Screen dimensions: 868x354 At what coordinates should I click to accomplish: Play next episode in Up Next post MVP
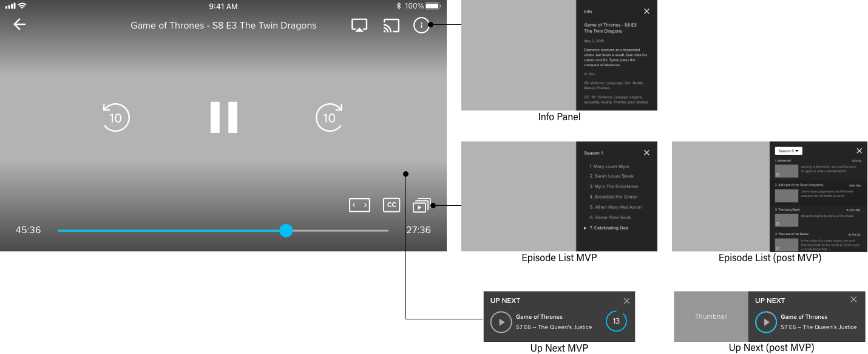tap(766, 322)
